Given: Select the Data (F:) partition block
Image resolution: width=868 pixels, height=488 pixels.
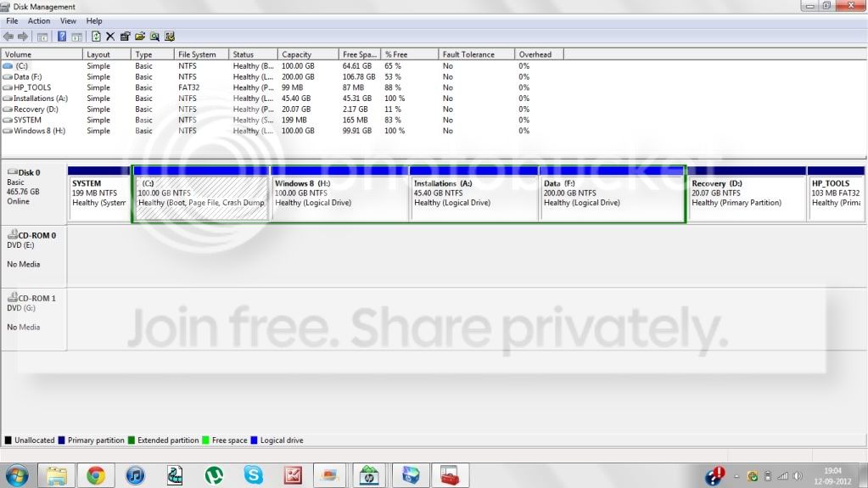Looking at the screenshot, I should [x=612, y=194].
